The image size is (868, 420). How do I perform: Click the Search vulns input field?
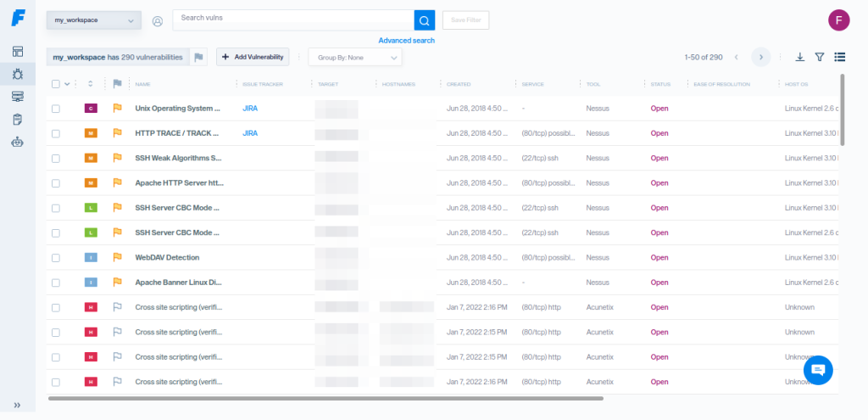(292, 20)
